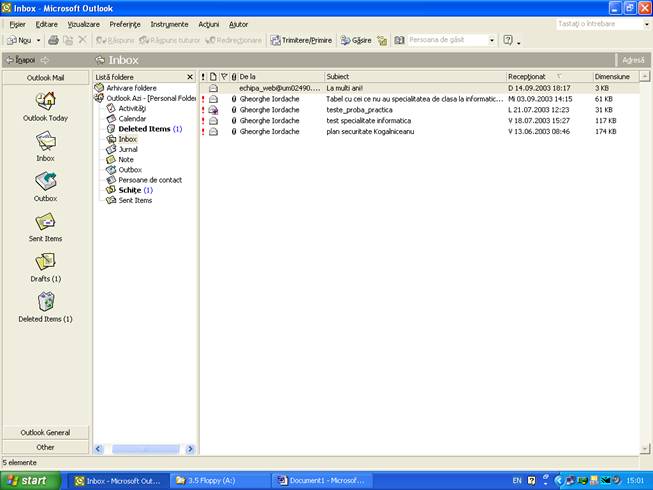Open the Acțiuni menu
653x490 pixels.
[209, 25]
